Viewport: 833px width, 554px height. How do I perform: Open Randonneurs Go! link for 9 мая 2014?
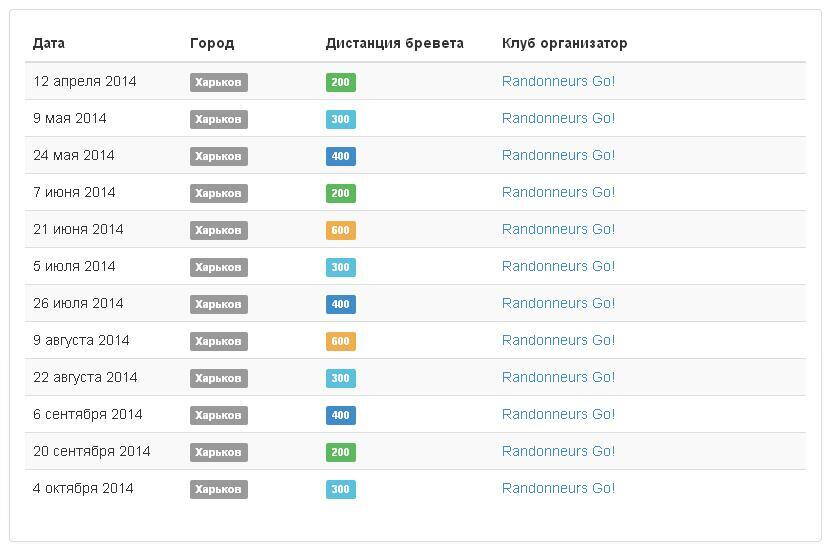[x=558, y=118]
